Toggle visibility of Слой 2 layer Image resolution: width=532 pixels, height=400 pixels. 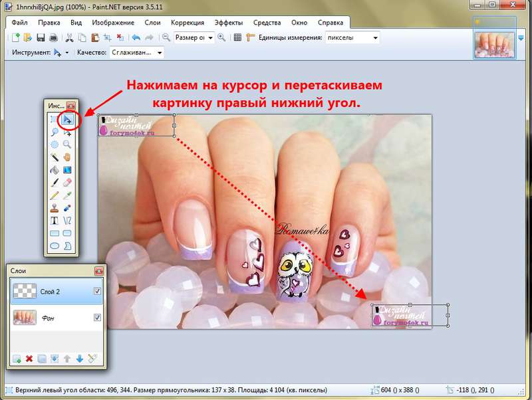tap(97, 291)
